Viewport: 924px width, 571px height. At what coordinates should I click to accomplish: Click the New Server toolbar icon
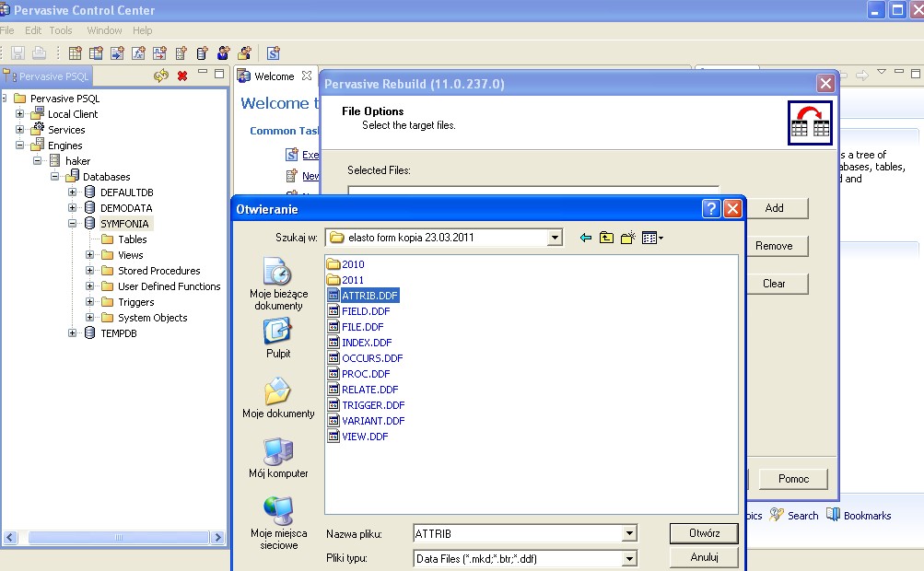pyautogui.click(x=181, y=53)
